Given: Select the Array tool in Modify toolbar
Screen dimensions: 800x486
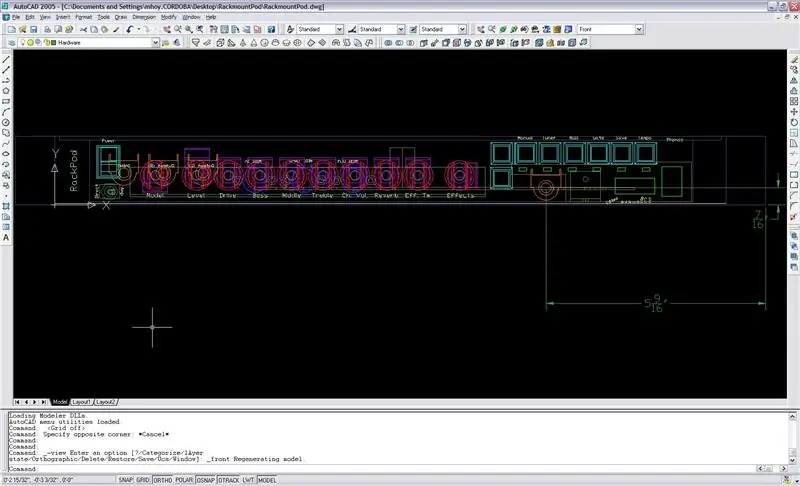Looking at the screenshot, I should pos(794,101).
